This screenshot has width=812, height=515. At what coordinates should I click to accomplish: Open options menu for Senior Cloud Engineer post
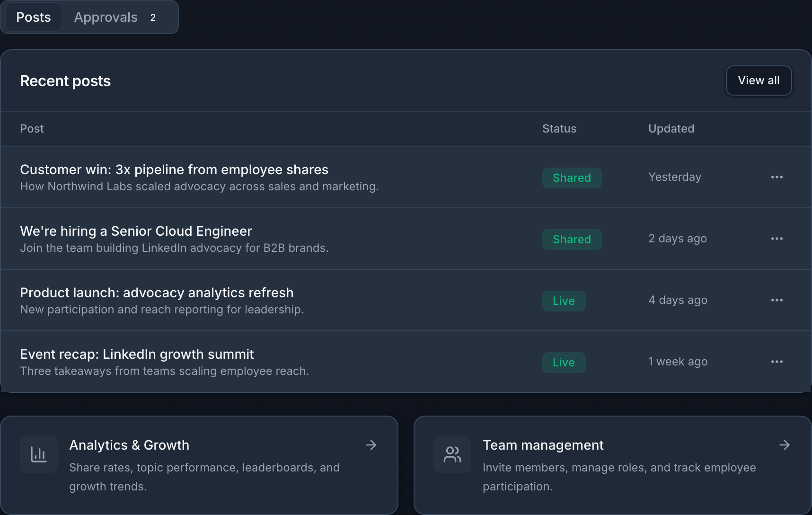777,239
